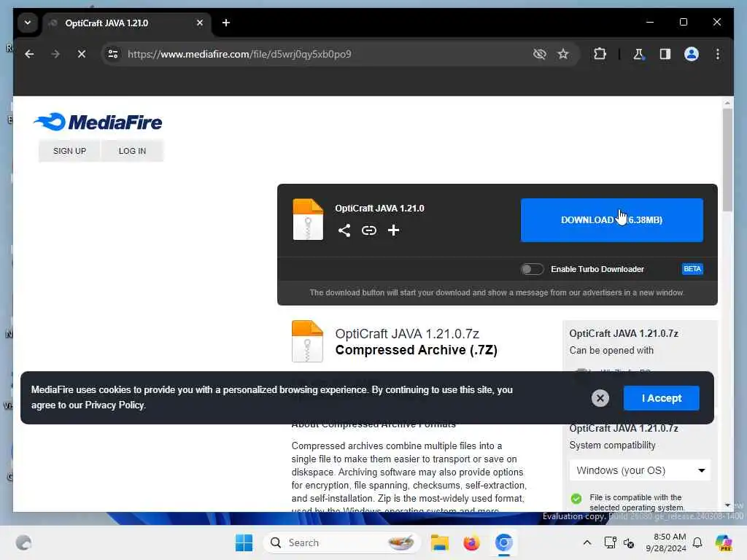Open the notifications bell icon
This screenshot has width=747, height=560.
pyautogui.click(x=697, y=542)
